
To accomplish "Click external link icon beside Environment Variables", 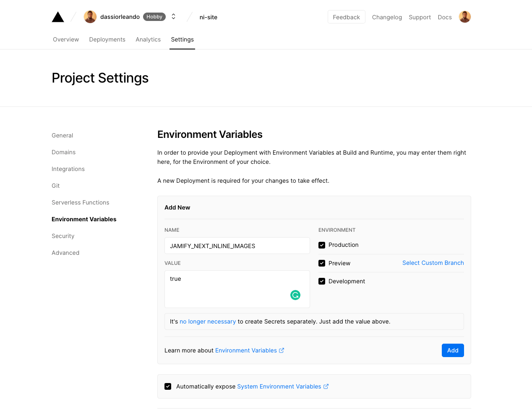I will point(282,350).
